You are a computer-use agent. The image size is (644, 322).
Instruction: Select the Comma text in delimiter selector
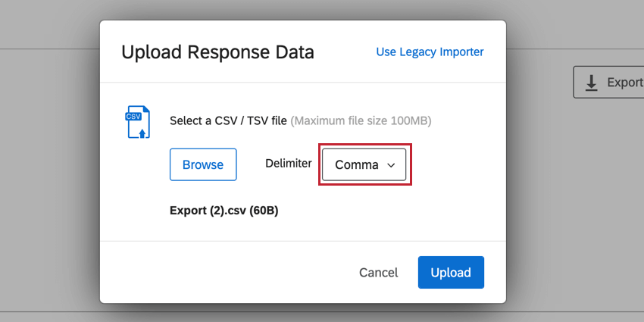point(357,164)
